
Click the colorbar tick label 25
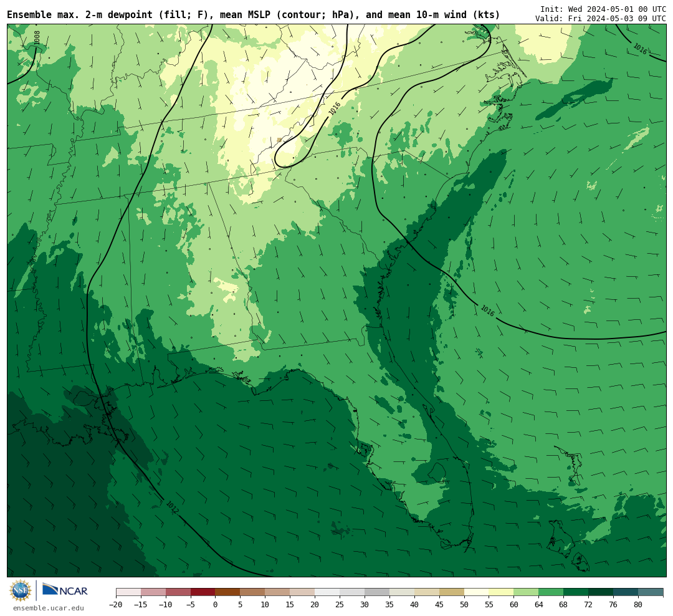pos(340,604)
